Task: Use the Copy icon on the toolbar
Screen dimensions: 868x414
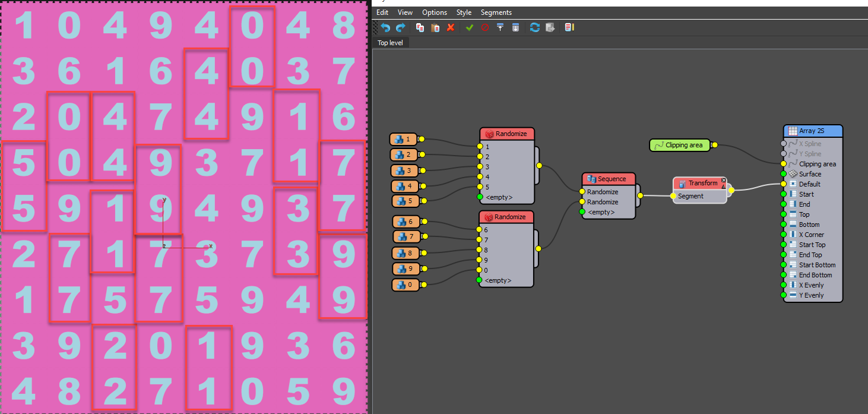Action: click(x=420, y=27)
